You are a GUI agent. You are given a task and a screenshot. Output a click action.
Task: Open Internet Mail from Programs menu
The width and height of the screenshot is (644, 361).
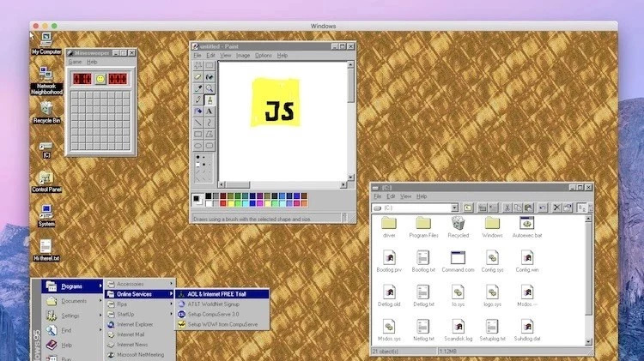140,334
